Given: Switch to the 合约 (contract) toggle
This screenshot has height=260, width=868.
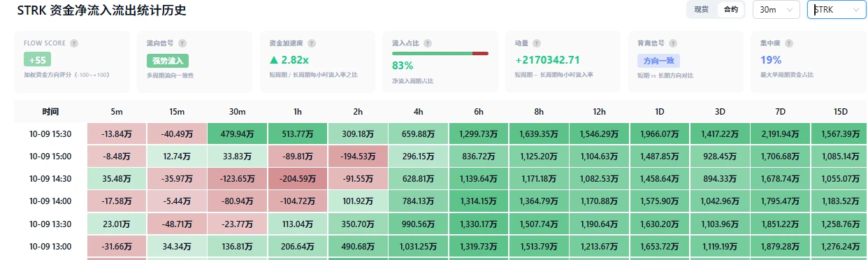Looking at the screenshot, I should [730, 10].
